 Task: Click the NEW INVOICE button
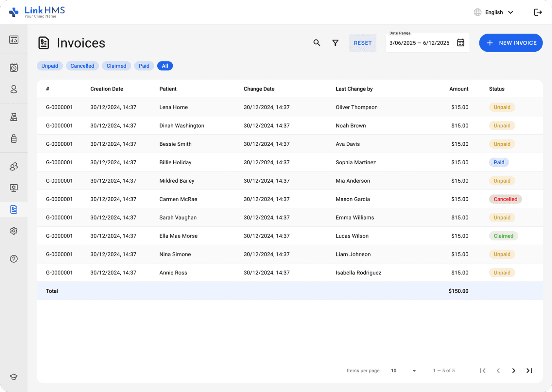click(x=511, y=43)
